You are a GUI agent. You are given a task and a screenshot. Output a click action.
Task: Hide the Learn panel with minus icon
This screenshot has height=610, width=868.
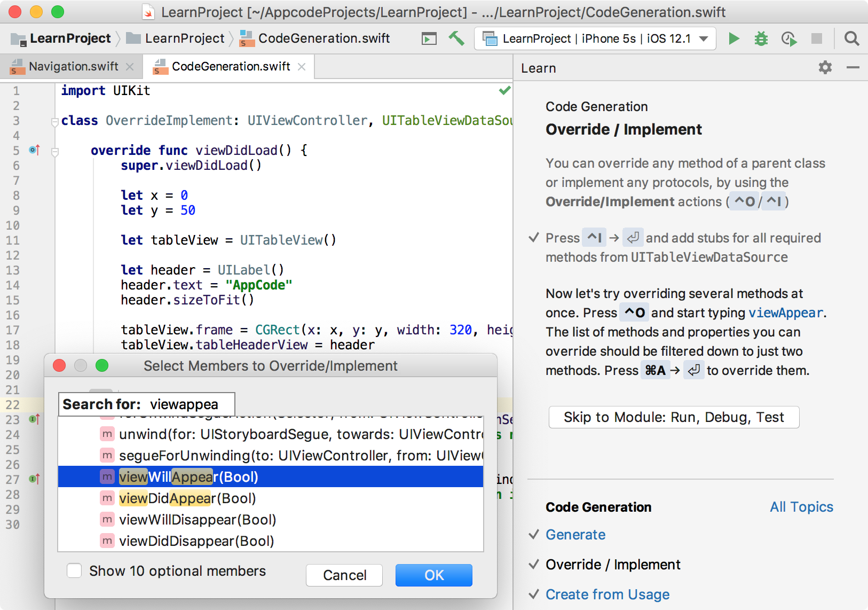(x=853, y=67)
